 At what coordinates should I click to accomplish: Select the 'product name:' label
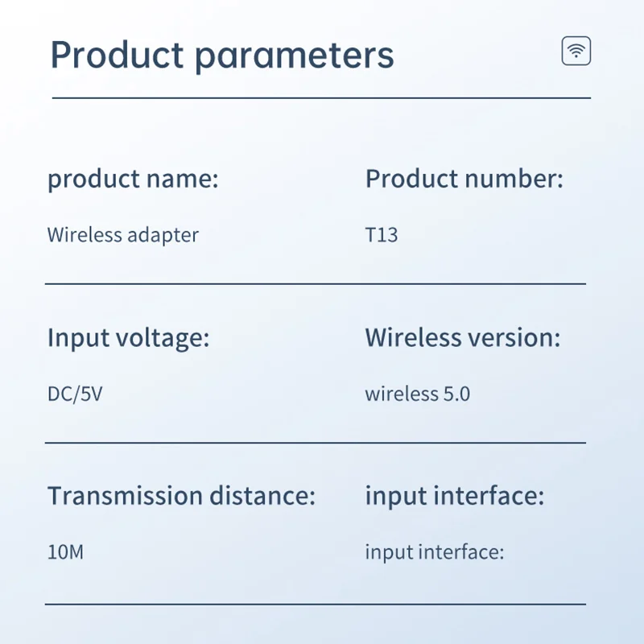pos(133,179)
